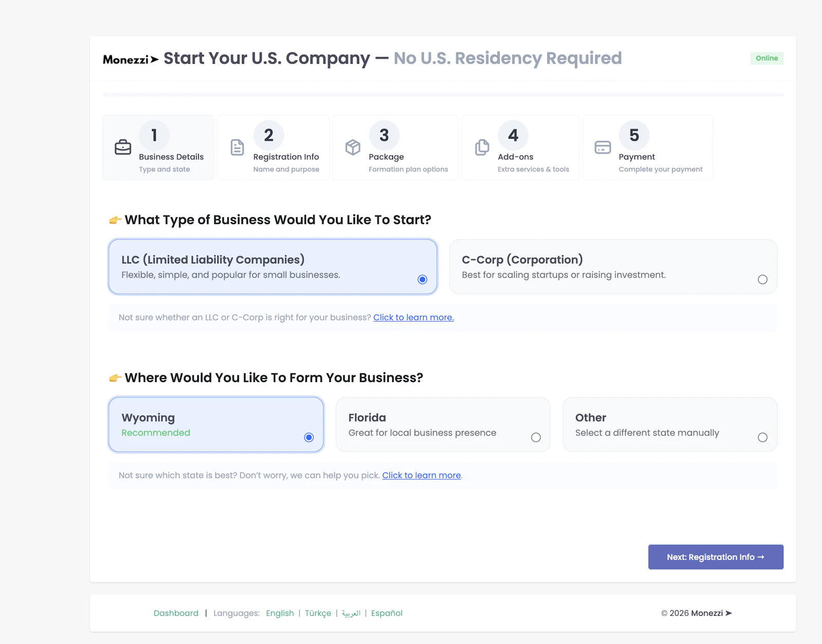Open state selection learn more link

tap(421, 476)
